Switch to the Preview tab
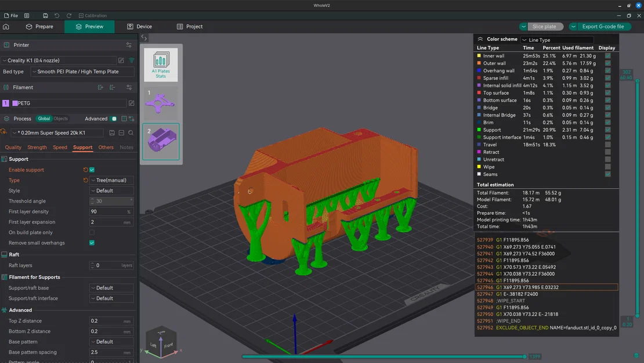The width and height of the screenshot is (644, 363). pyautogui.click(x=89, y=26)
